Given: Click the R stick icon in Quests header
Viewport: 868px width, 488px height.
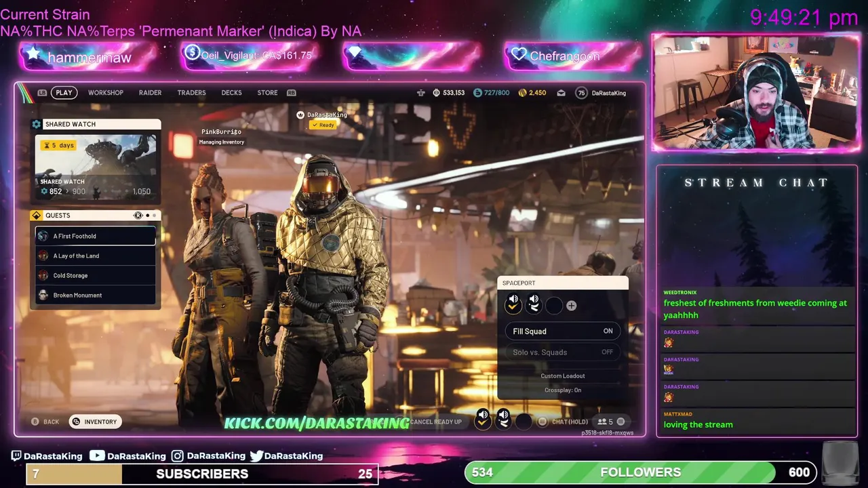Looking at the screenshot, I should click(x=138, y=216).
